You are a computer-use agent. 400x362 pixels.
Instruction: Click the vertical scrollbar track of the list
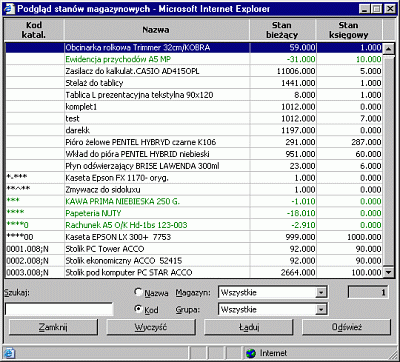[x=388, y=160]
